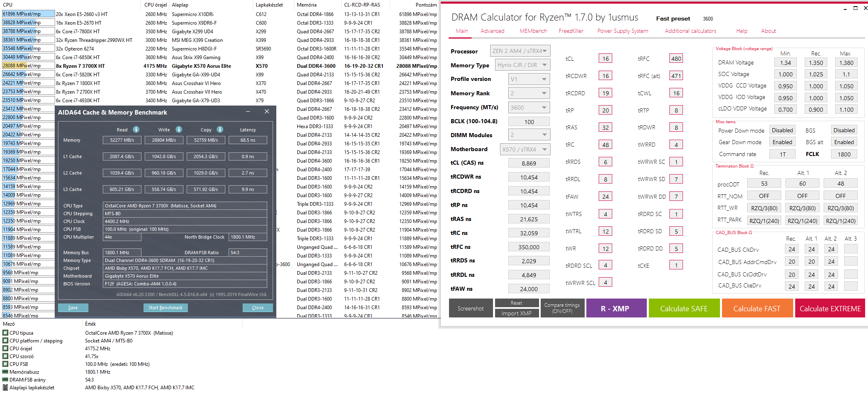Screen dimensions: 868x393
Task: Click the Import XMP button
Action: 516,313
